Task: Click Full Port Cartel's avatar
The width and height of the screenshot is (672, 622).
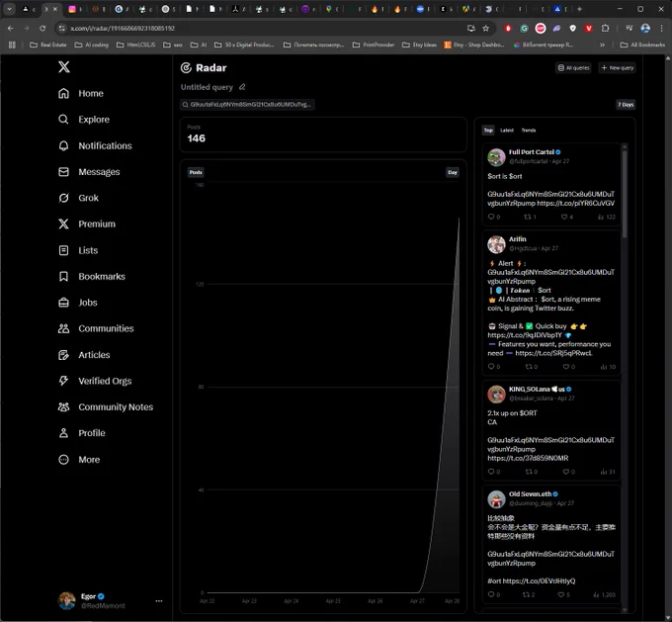Action: point(496,157)
